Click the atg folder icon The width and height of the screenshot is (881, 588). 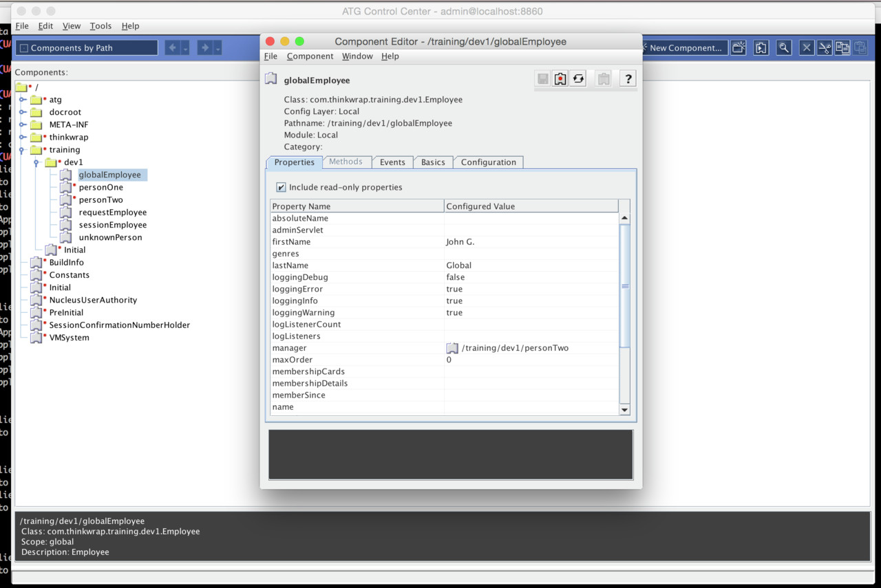pyautogui.click(x=36, y=100)
